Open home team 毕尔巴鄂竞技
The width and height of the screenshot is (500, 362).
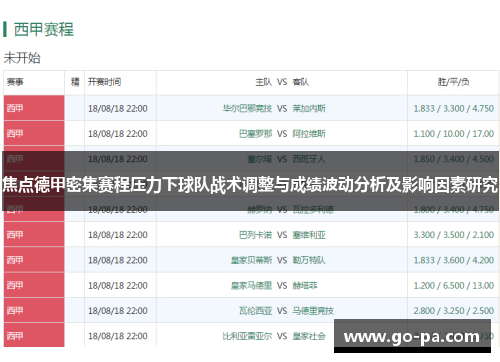[x=247, y=108]
